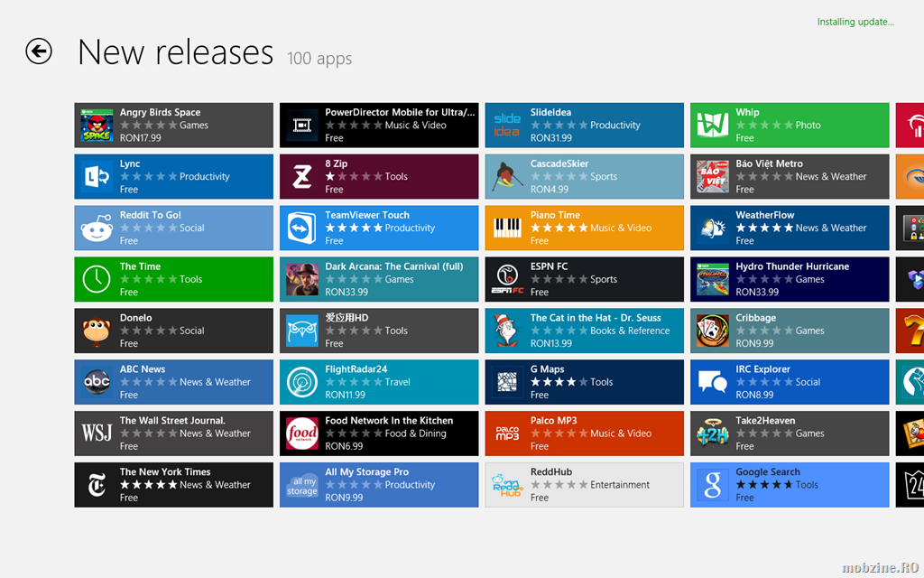Click the Google Search g icon

click(x=713, y=484)
